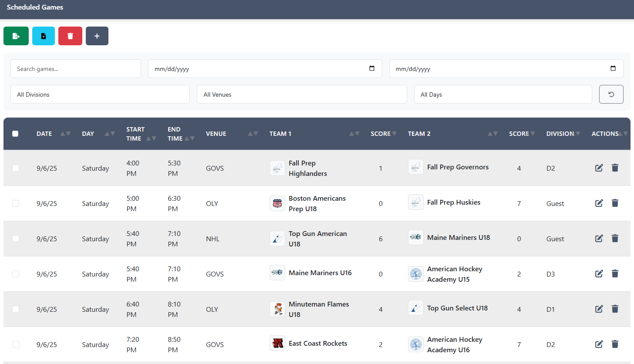Edit the Minuteman Flames U18 game
The width and height of the screenshot is (634, 364).
pos(599,309)
